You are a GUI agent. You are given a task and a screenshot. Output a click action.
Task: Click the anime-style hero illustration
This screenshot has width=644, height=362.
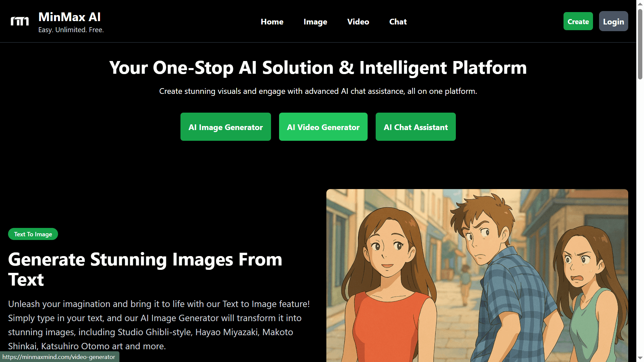(476, 275)
